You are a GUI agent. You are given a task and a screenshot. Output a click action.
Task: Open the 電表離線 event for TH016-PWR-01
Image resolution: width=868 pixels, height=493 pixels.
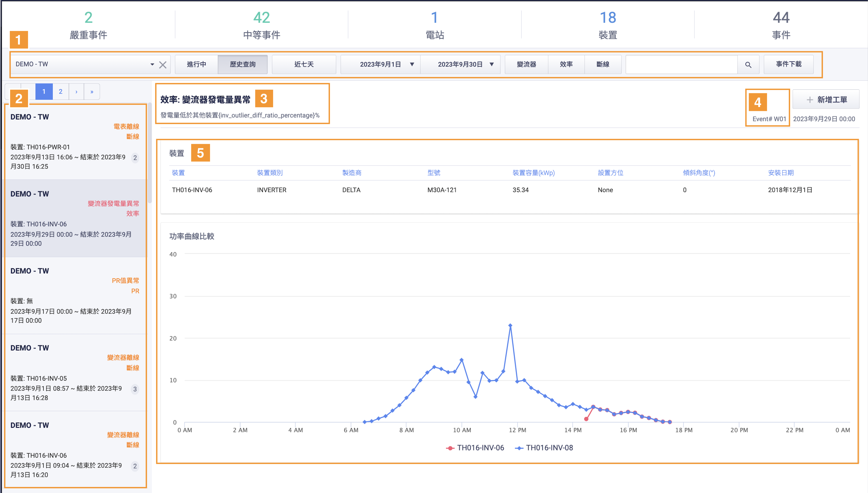(x=75, y=141)
